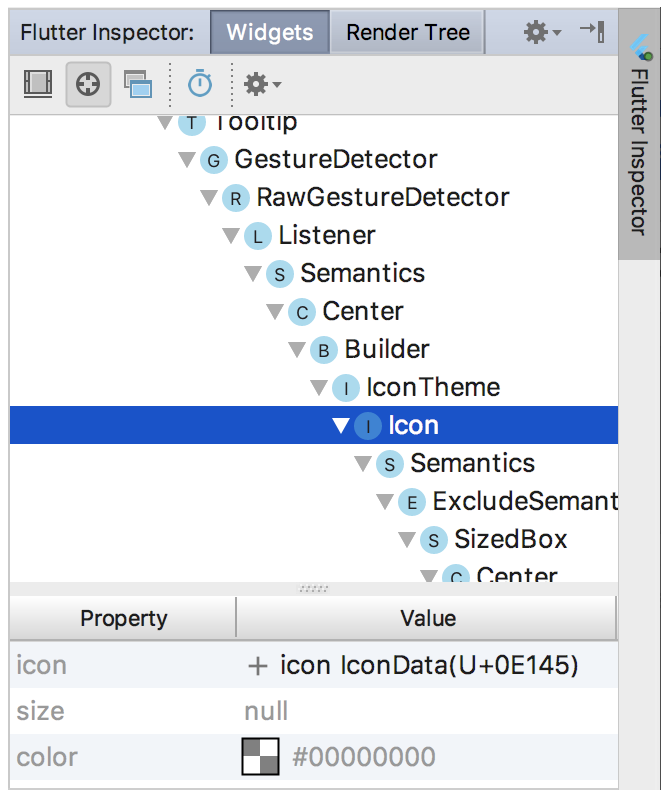Screen dimensions: 662x794
Task: Switch to the Widgets tab
Action: pyautogui.click(x=270, y=32)
